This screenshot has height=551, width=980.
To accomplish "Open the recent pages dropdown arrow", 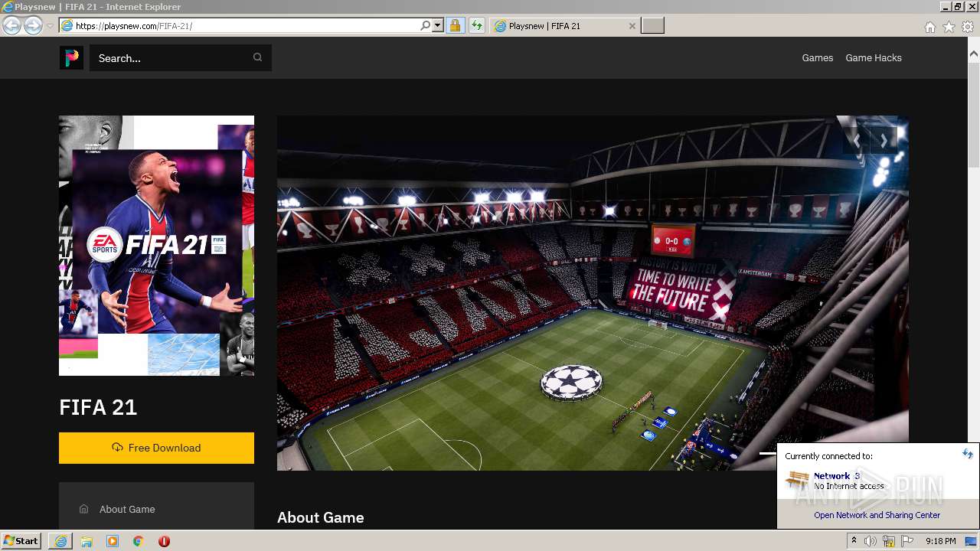I will (x=50, y=26).
